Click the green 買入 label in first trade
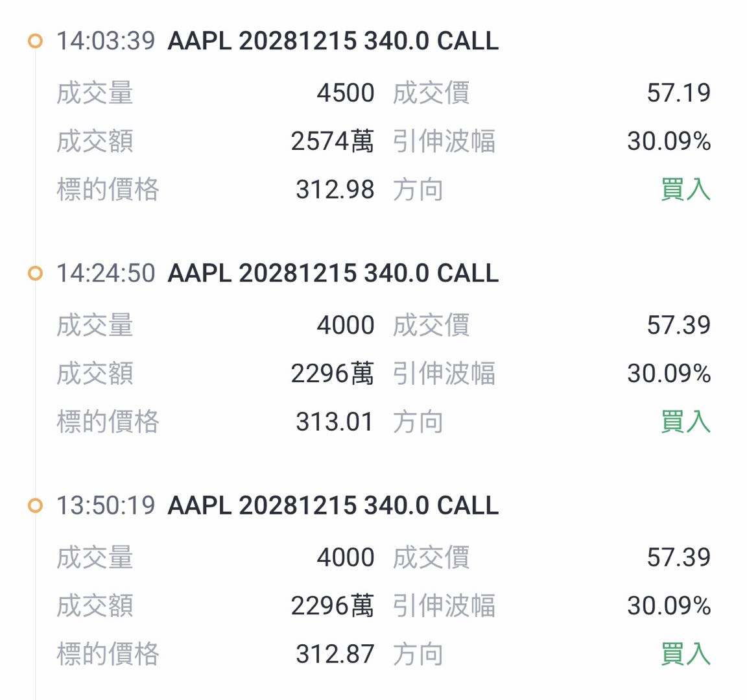This screenshot has width=747, height=700. point(685,189)
